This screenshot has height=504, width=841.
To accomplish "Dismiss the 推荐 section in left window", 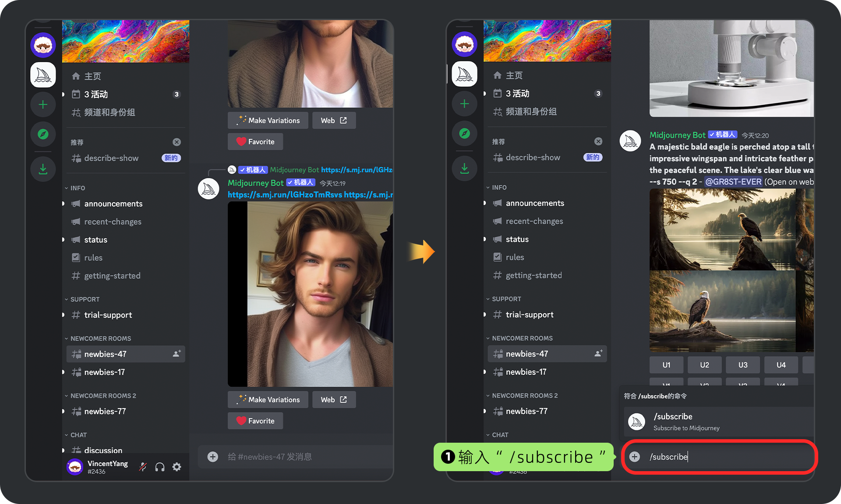I will 177,142.
